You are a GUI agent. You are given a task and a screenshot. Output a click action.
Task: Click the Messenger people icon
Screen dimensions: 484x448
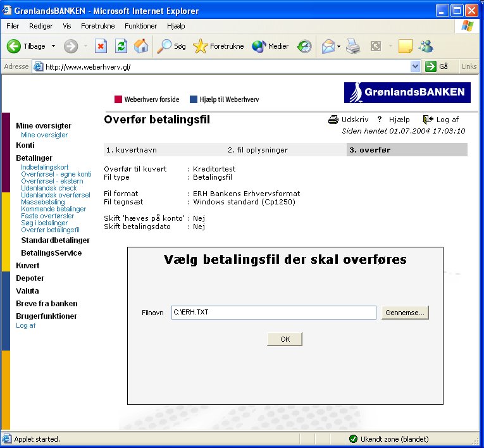coord(426,46)
